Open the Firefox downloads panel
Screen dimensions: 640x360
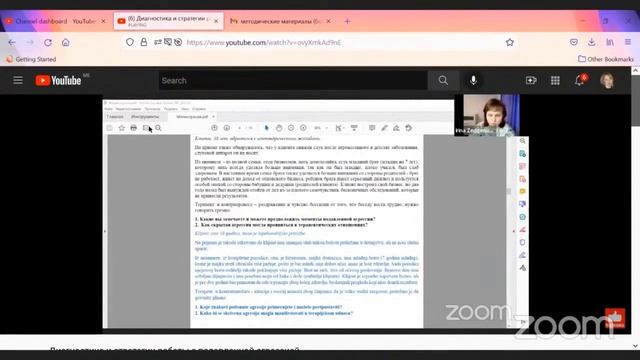click(592, 42)
